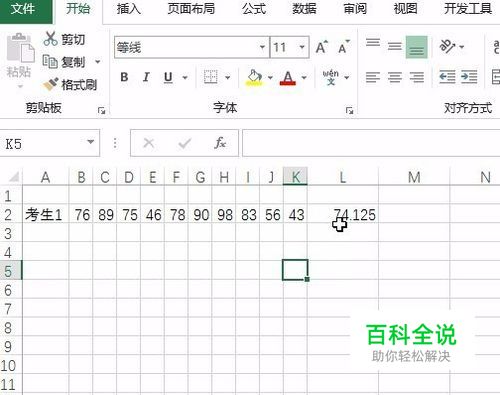Select column L header
500x395 pixels.
pos(343,177)
